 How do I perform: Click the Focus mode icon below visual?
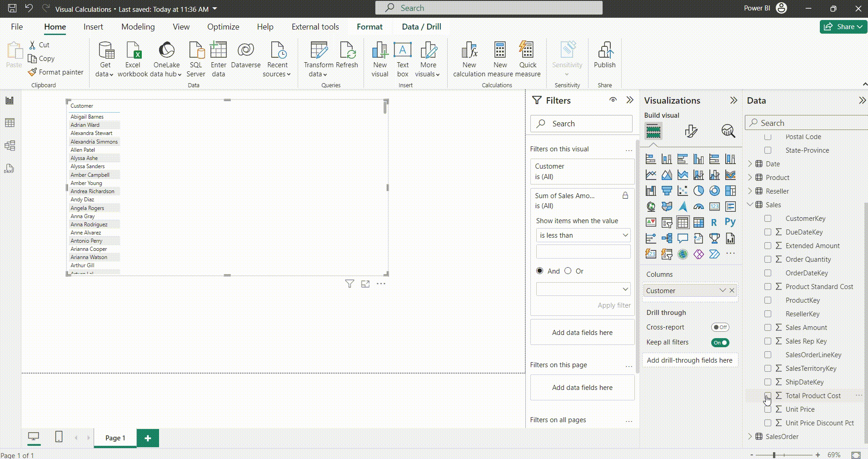click(x=365, y=284)
